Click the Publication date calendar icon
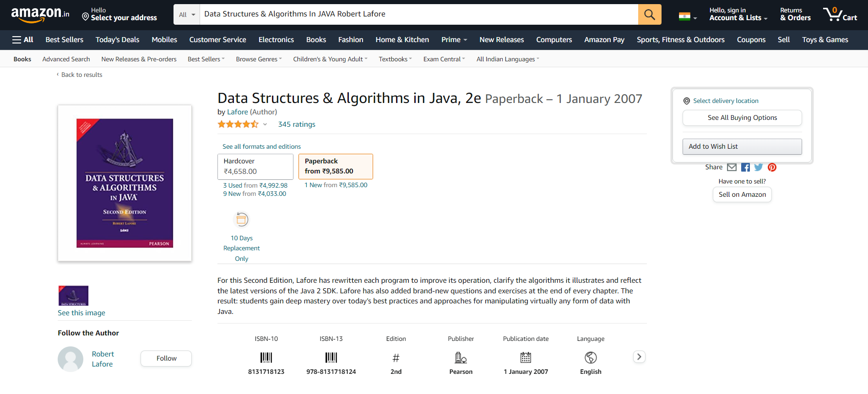 [526, 357]
